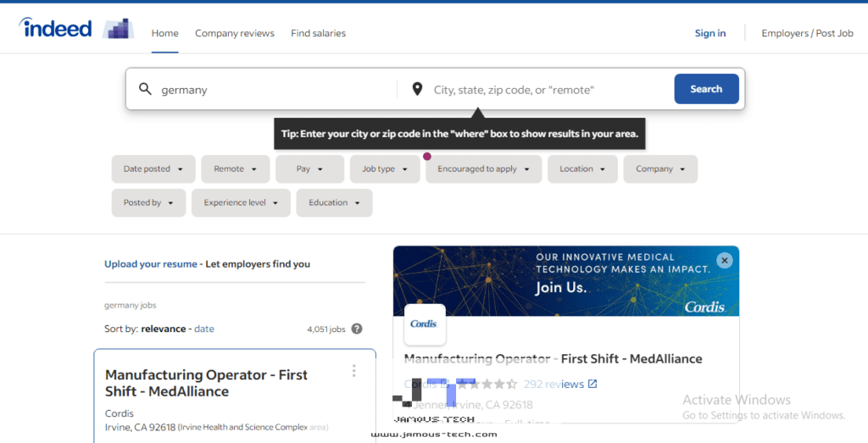Expand the Encouraged to apply filter
Viewport: 868px width, 443px height.
pos(484,169)
